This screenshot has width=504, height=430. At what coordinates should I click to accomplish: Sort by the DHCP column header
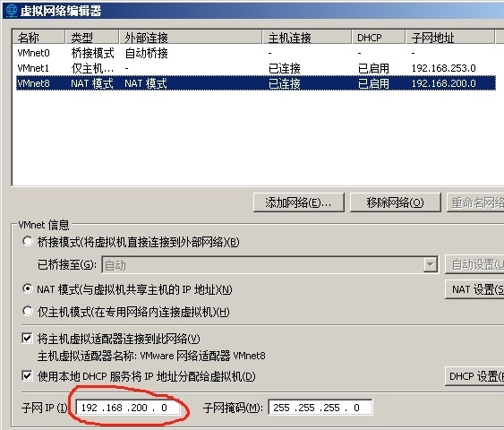(x=378, y=38)
